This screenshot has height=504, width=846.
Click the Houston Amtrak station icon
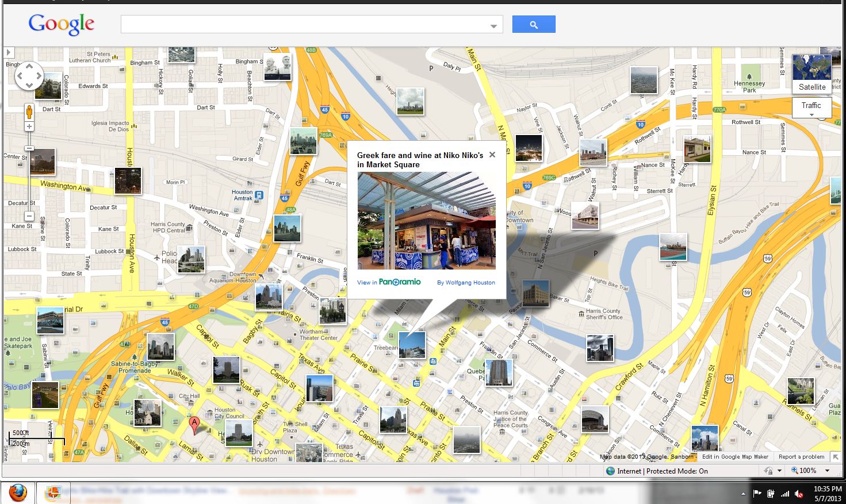(259, 195)
